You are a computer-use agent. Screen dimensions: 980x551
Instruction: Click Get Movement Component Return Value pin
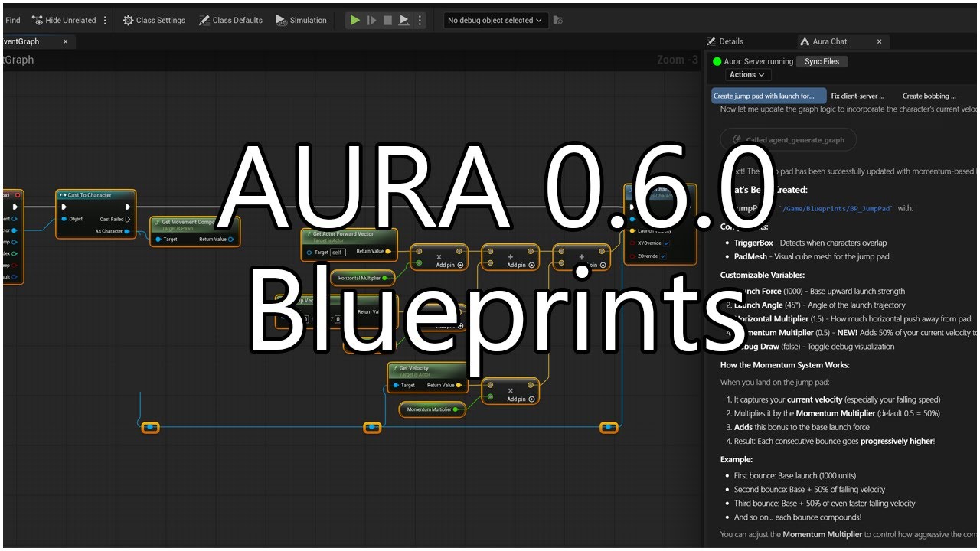tap(231, 240)
